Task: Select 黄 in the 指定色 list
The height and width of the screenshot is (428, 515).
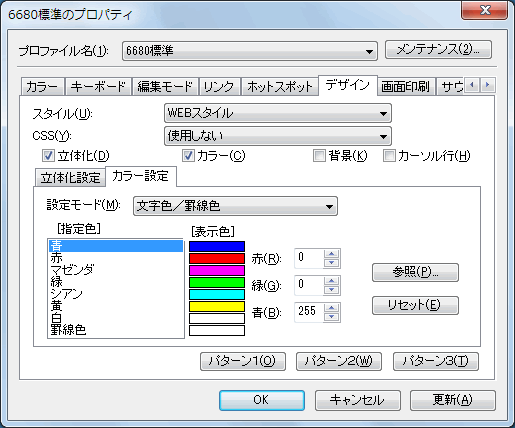Action: 116,306
